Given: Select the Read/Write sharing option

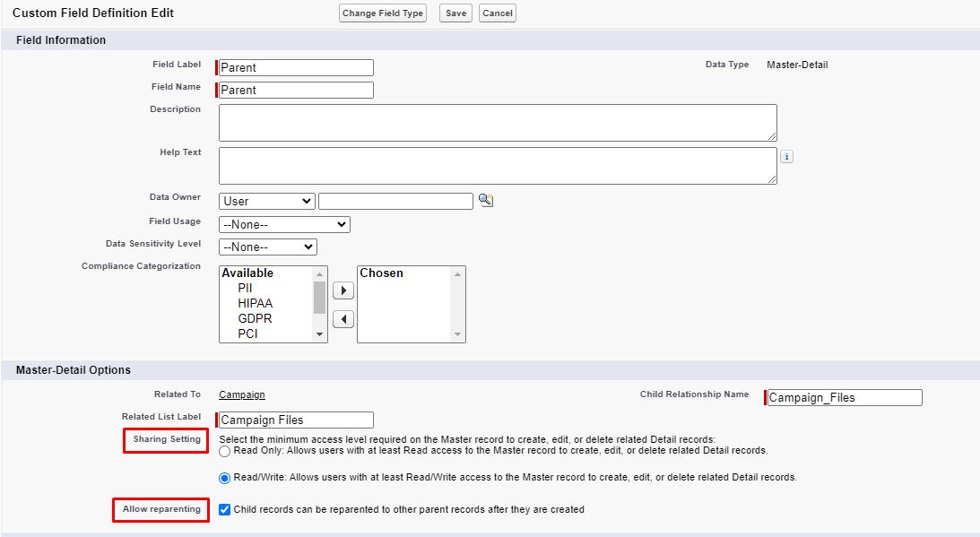Looking at the screenshot, I should pos(225,477).
